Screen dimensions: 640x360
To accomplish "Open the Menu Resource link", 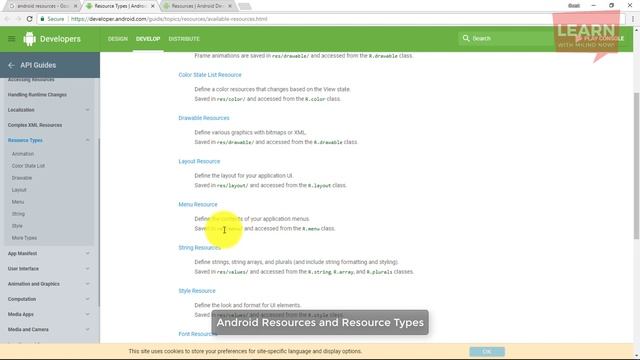I will click(x=198, y=204).
